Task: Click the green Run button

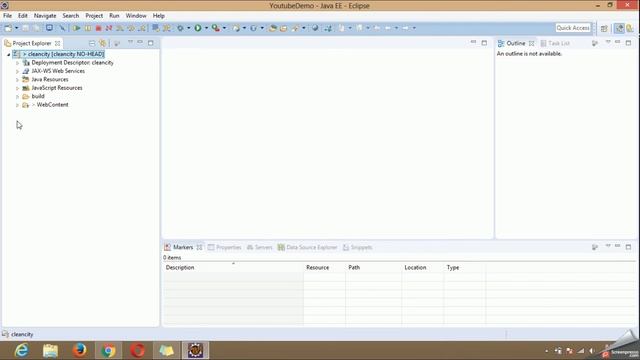Action: tap(198, 28)
